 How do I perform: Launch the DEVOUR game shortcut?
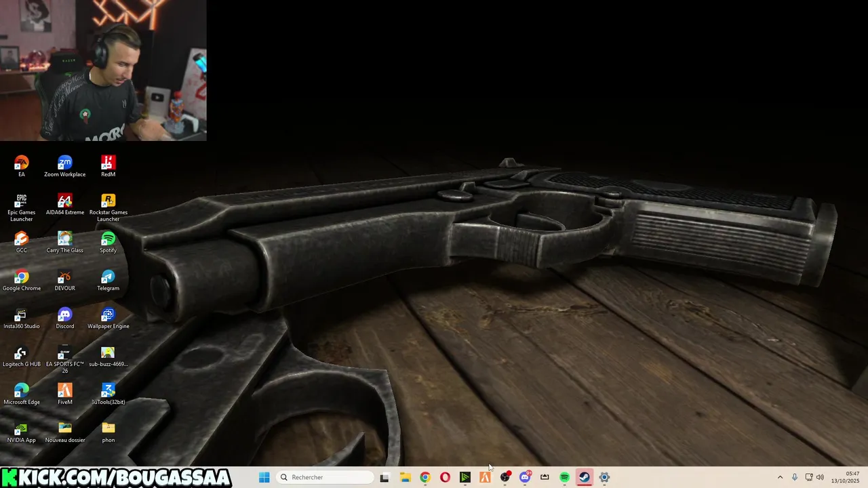[65, 280]
